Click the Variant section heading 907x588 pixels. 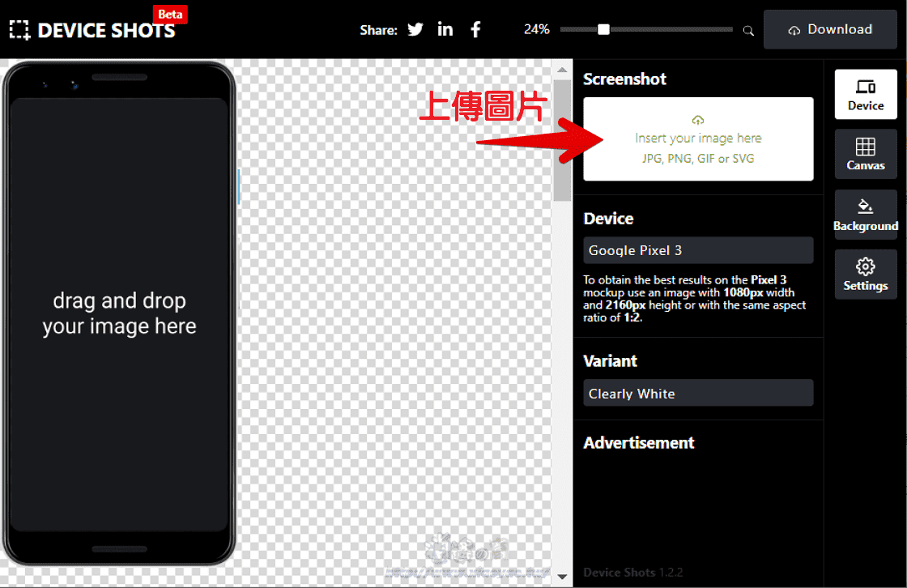[x=611, y=361]
